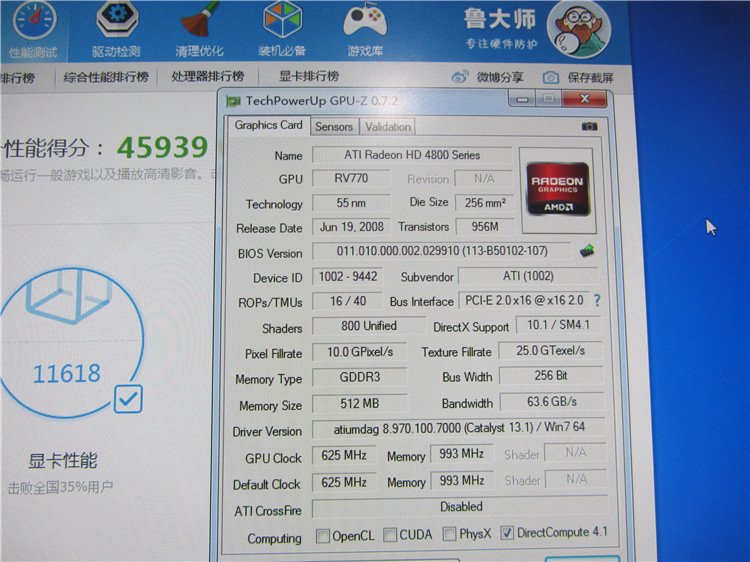Click the Pixel Fillrate 10.0 GPixel/s value
Image resolution: width=750 pixels, height=562 pixels.
coord(360,353)
